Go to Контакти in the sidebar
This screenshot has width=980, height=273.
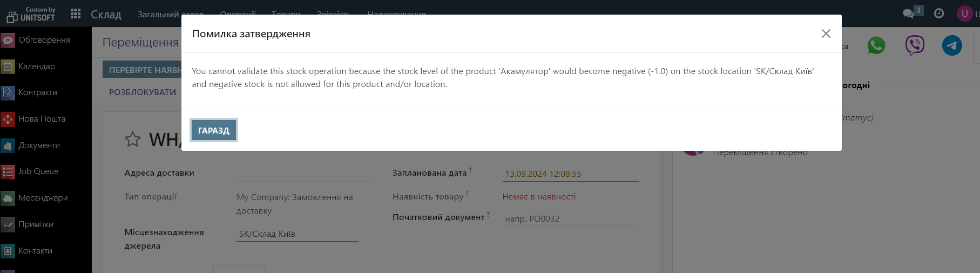(x=35, y=251)
